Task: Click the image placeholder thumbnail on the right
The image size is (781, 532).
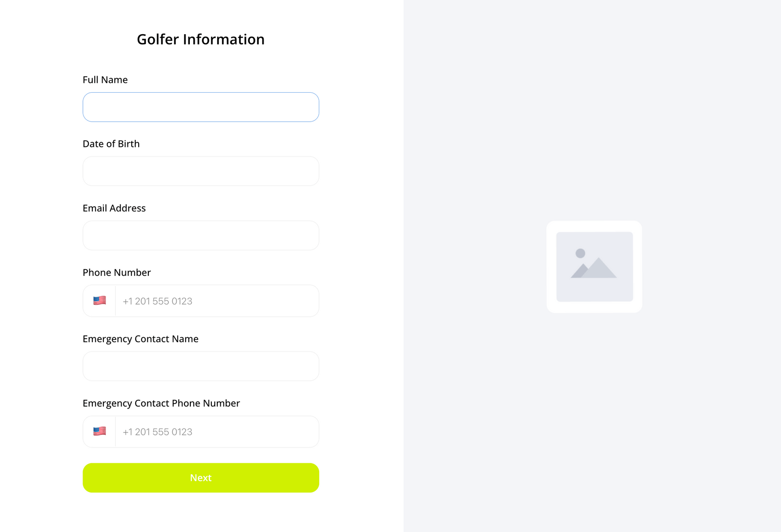Action: click(595, 267)
